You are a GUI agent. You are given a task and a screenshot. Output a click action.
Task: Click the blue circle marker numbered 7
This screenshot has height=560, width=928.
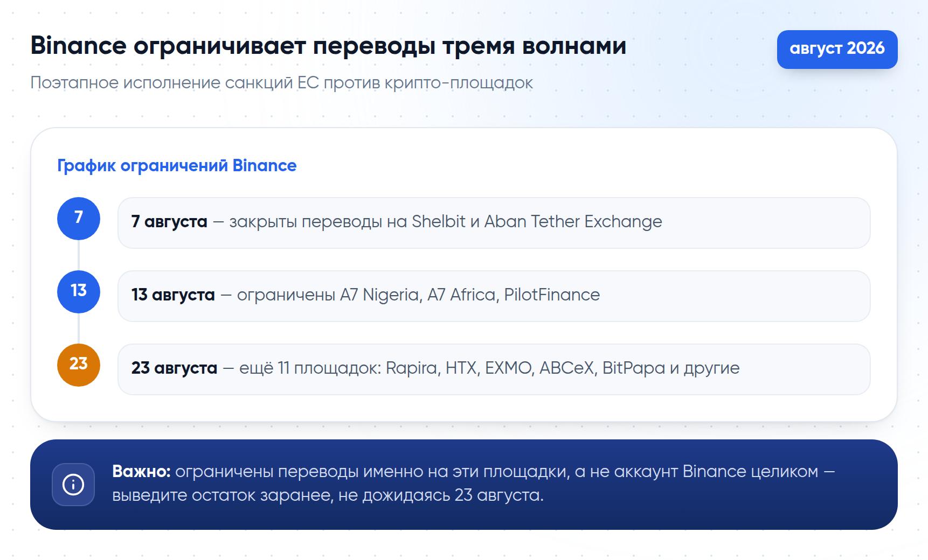pos(79,218)
